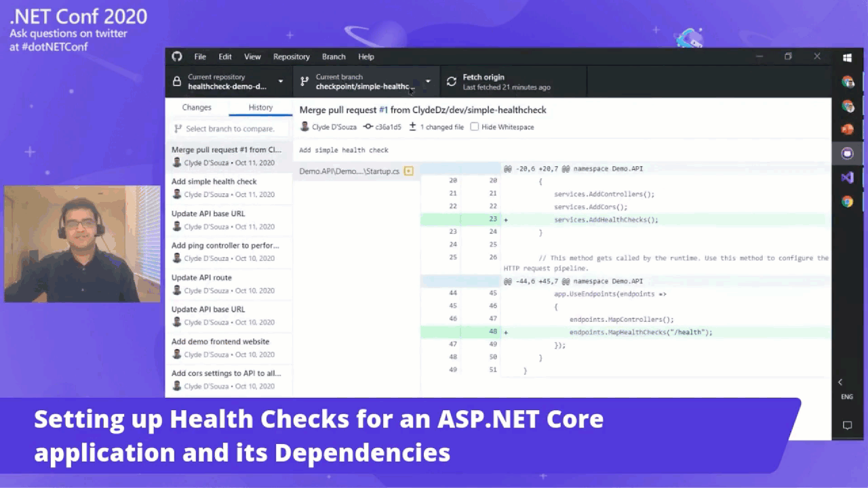868x488 pixels.
Task: Select the Update API route commit
Action: 229,283
